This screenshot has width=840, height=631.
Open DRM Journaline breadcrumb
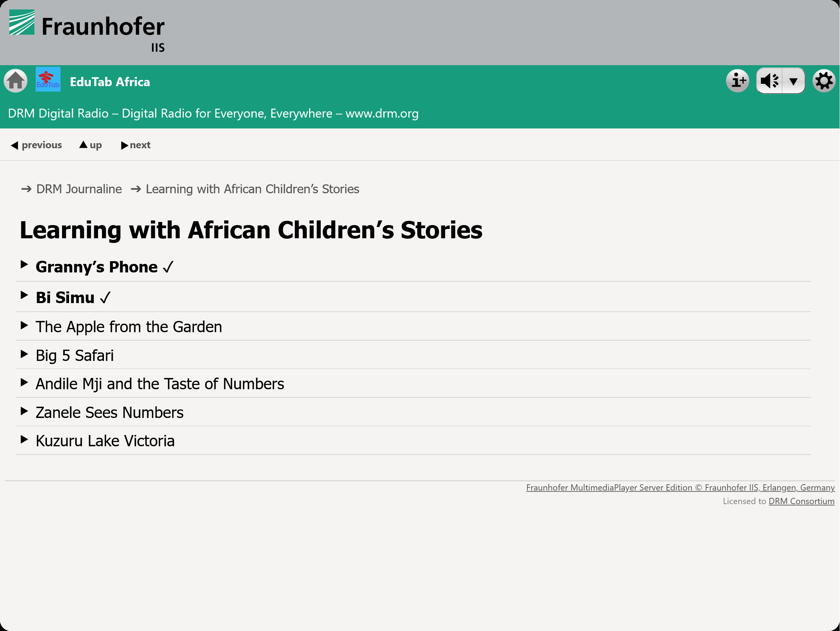click(x=79, y=189)
